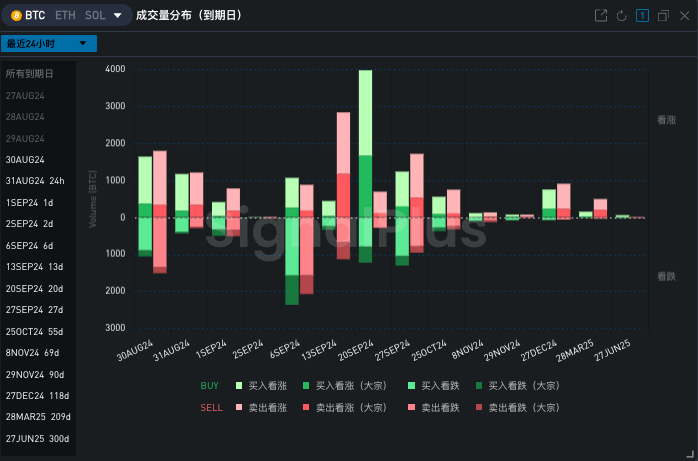Viewport: 698px width, 461px height.
Task: Switch to the SOL tab
Action: pos(95,16)
